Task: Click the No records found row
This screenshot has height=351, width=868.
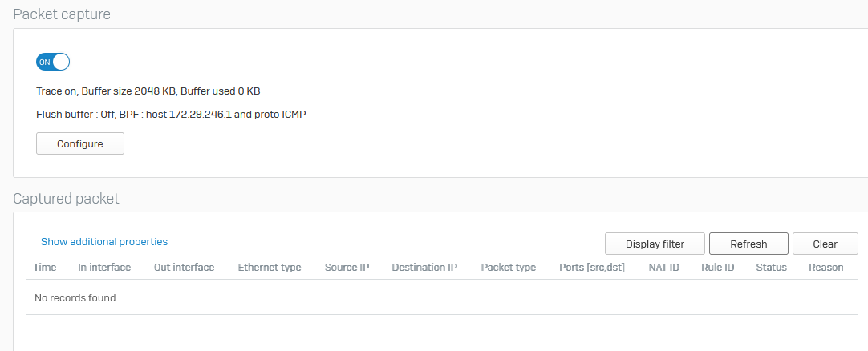Action: 442,297
